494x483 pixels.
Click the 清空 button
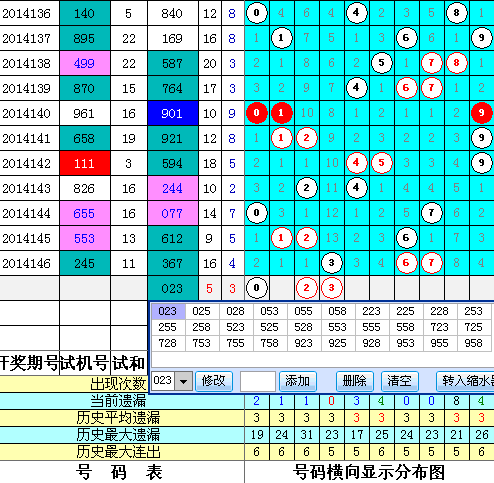[399, 381]
